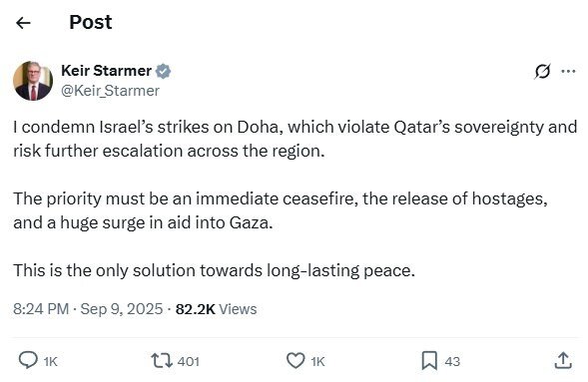Share the post via upload arrow icon

pos(563,360)
